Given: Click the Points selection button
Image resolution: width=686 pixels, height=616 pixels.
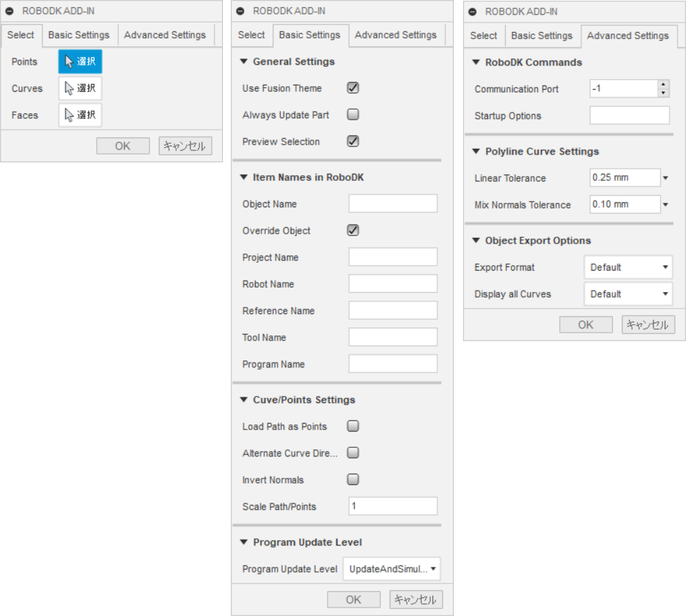Looking at the screenshot, I should pyautogui.click(x=80, y=62).
